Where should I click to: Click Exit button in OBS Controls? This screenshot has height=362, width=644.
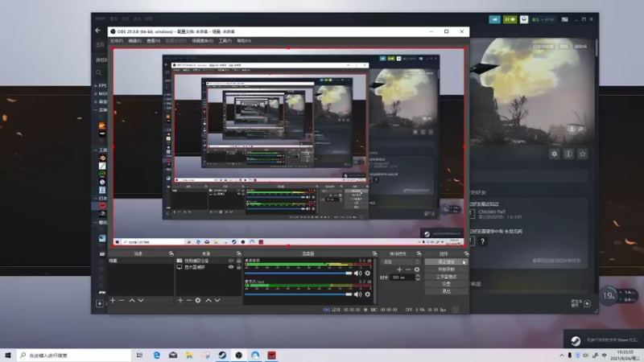click(x=446, y=291)
